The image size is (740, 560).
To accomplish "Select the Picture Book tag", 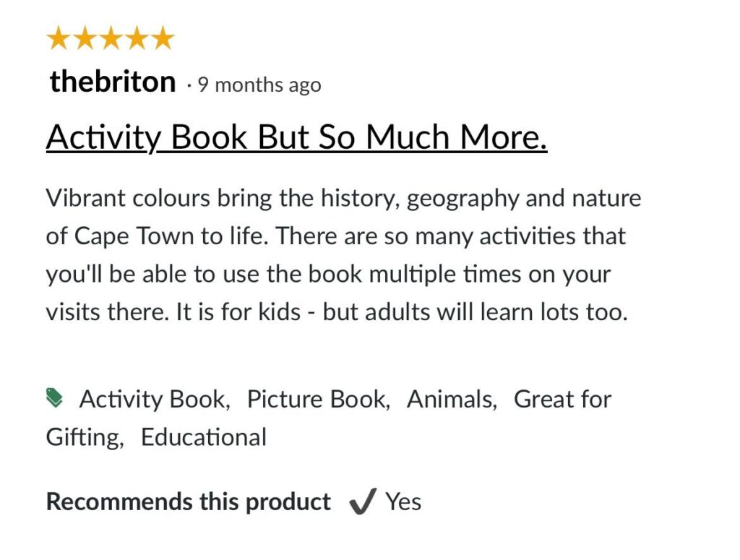I will 318,399.
